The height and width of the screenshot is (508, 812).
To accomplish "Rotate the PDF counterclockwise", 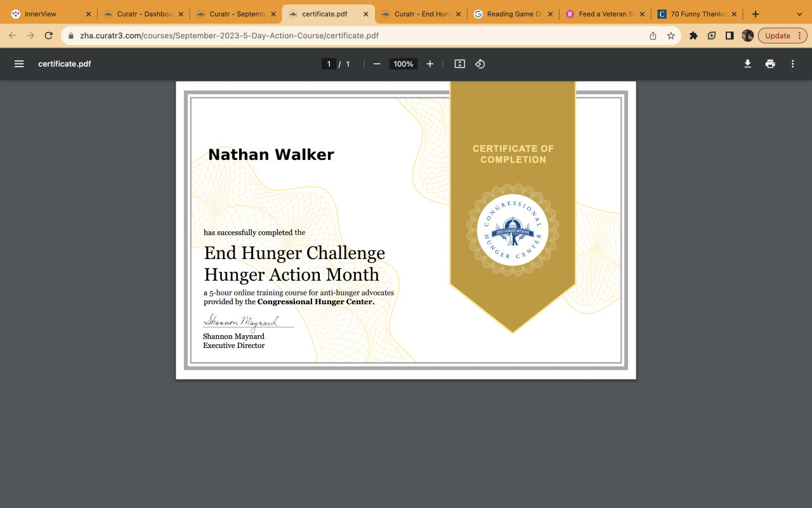I will click(x=480, y=63).
